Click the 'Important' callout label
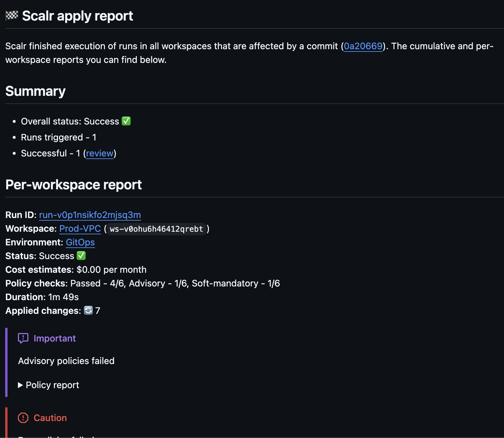 tap(55, 339)
